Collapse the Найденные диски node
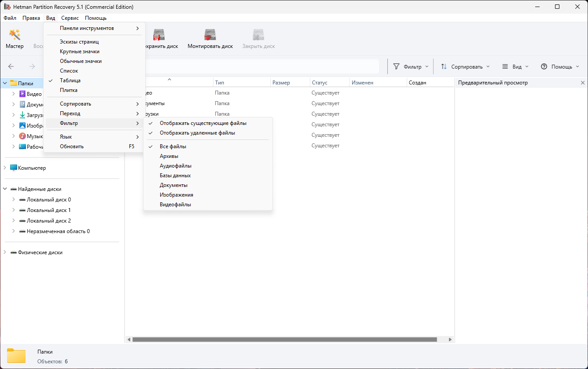Viewport: 588px width, 369px height. click(x=5, y=189)
